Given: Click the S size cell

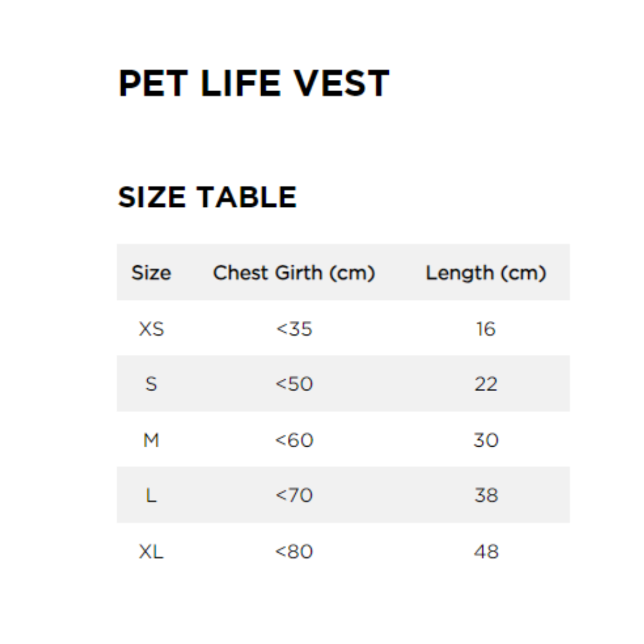Looking at the screenshot, I should [x=151, y=384].
